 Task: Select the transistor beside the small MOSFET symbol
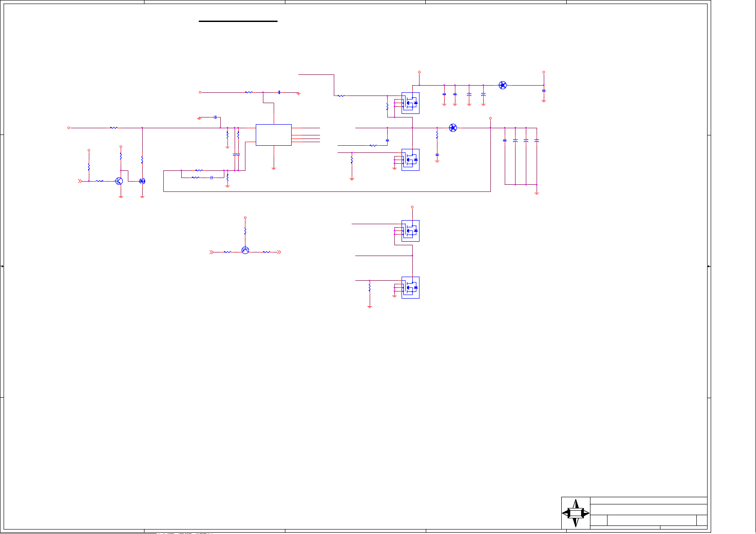click(x=119, y=181)
